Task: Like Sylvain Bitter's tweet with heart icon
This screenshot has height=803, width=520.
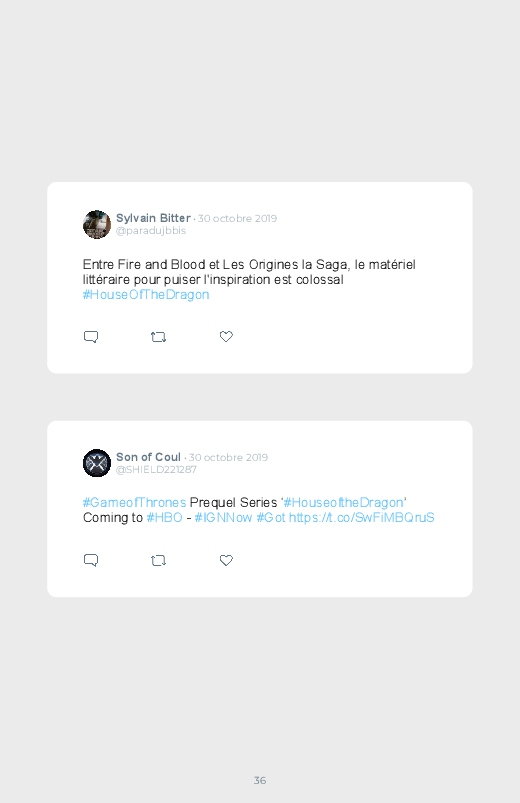Action: pos(226,336)
